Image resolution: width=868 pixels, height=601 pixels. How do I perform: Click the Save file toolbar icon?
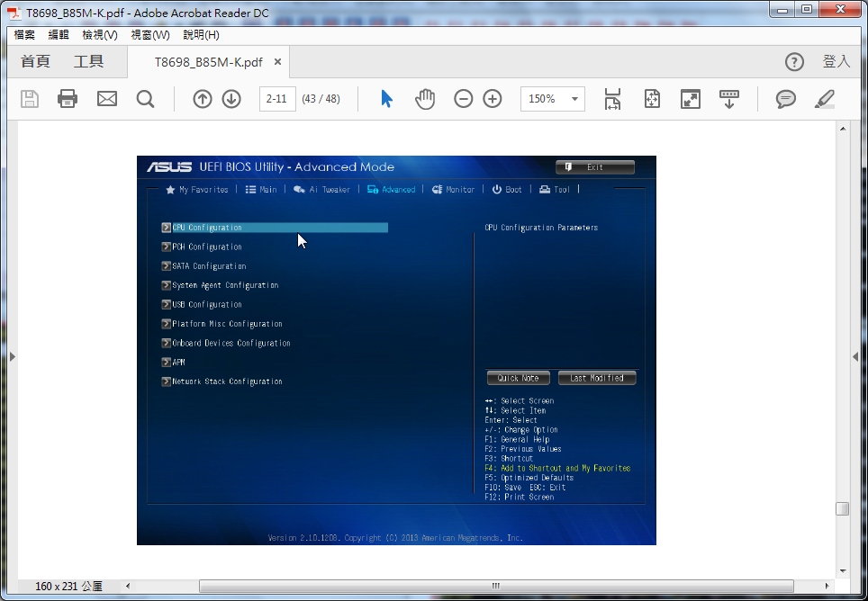tap(30, 99)
